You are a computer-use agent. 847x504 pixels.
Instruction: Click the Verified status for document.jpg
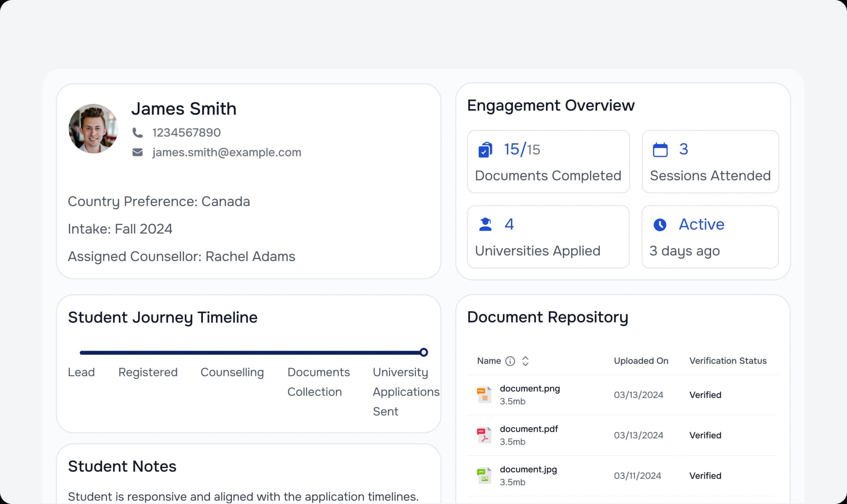tap(705, 475)
